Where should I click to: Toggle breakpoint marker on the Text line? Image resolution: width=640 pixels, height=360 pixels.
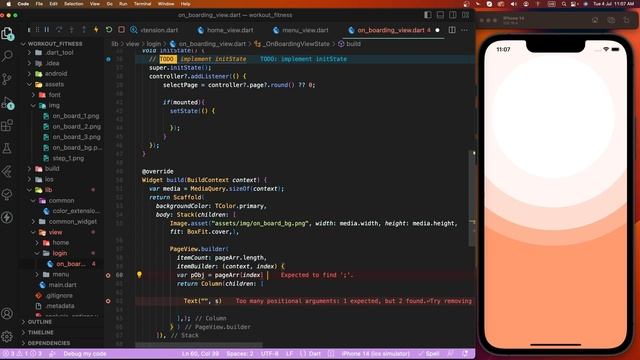(x=108, y=301)
